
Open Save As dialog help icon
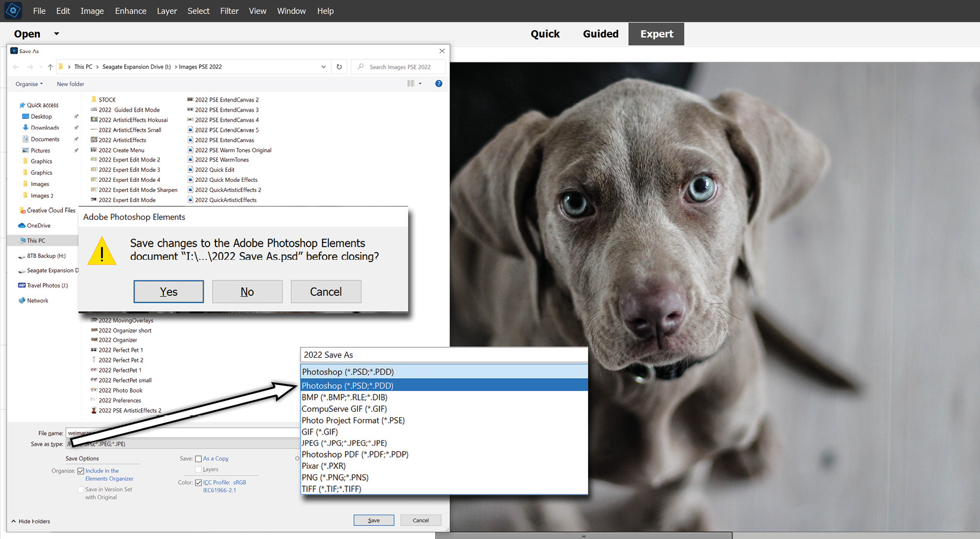click(439, 84)
